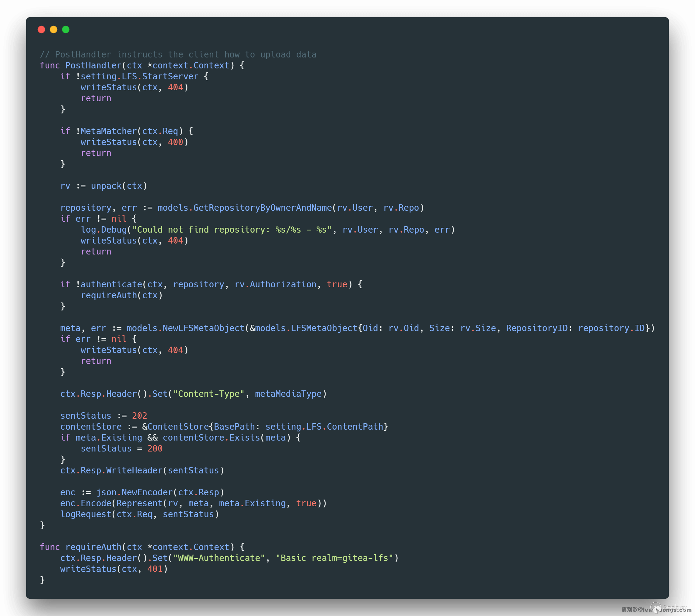695x616 pixels.
Task: Click GetRepositoryByOwnerAndName method name
Action: 263,208
